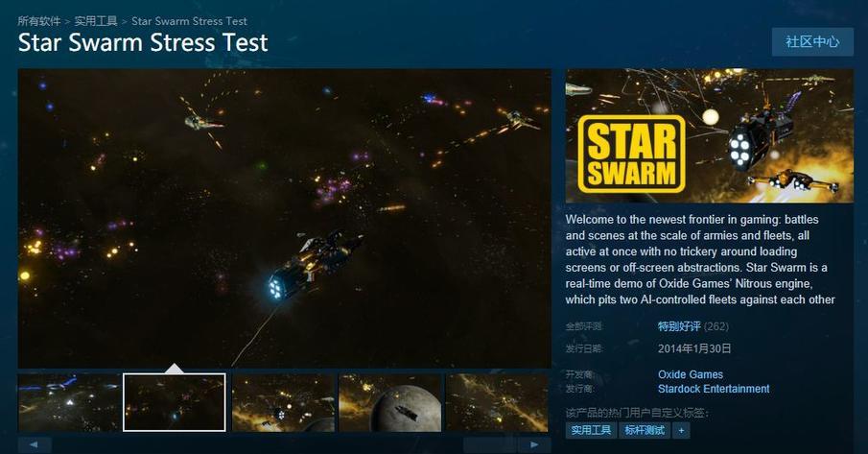Screen dimensions: 868x454
Task: Select the third screenshot thumbnail
Action: pyautogui.click(x=283, y=402)
